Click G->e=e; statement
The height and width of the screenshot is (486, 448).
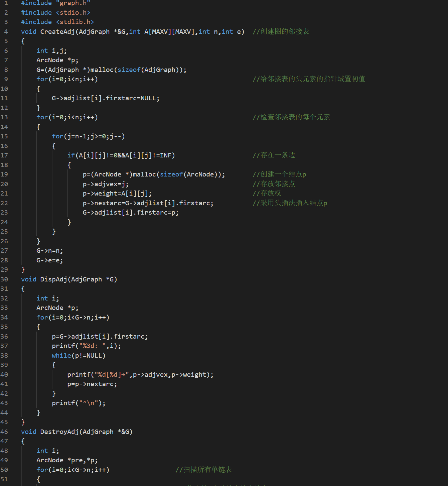[x=49, y=260]
